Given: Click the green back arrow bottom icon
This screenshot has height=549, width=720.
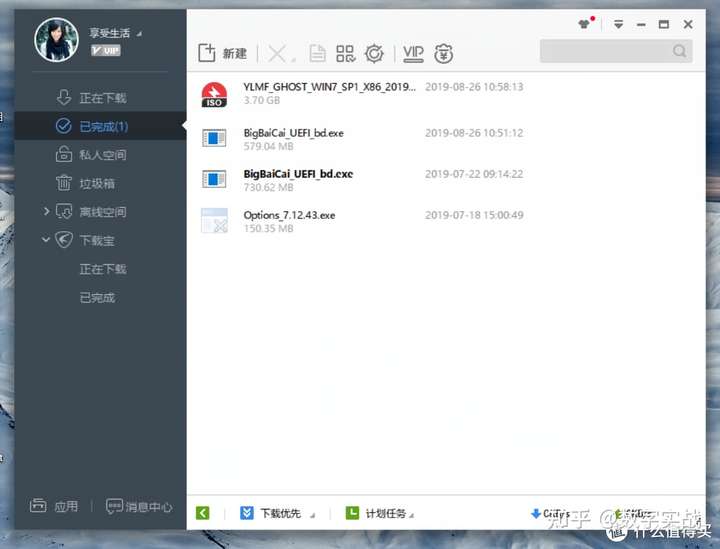Looking at the screenshot, I should point(202,513).
